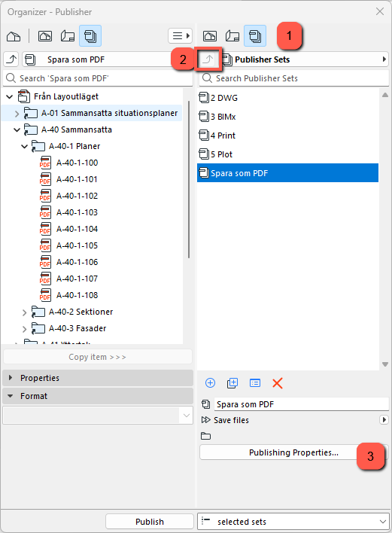
Task: Delete selected set with red X
Action: [278, 383]
